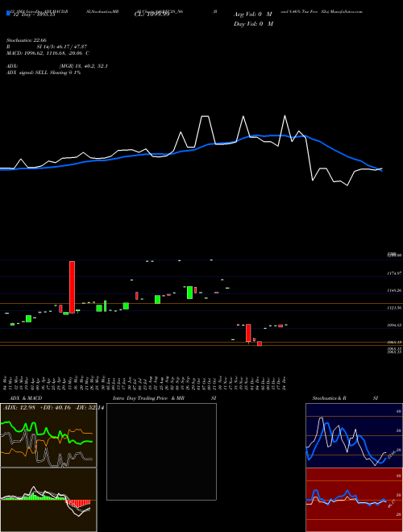Click the ADX: 12.98 readout
Image resolution: width=403 pixels, height=532 pixels.
[x=19, y=407]
